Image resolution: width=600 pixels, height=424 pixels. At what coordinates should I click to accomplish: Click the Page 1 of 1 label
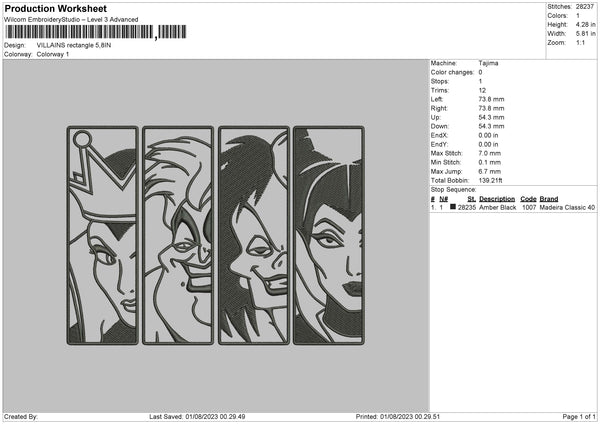pyautogui.click(x=579, y=417)
